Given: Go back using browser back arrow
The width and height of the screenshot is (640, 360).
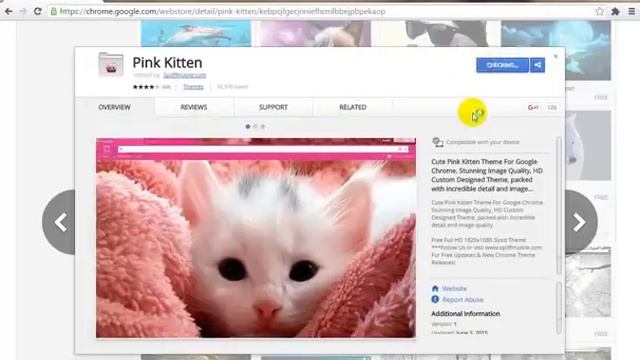Looking at the screenshot, I should click(8, 11).
